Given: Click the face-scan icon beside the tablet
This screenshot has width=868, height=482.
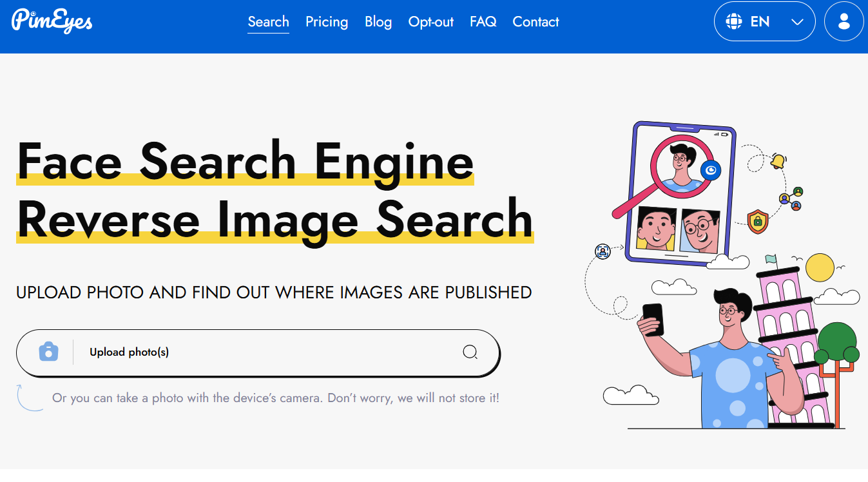Looking at the screenshot, I should click(603, 251).
